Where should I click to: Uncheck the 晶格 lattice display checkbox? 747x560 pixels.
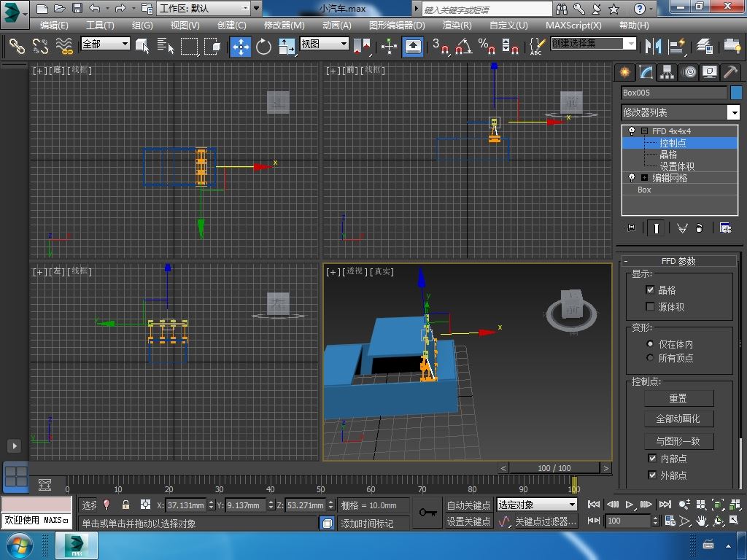click(651, 290)
